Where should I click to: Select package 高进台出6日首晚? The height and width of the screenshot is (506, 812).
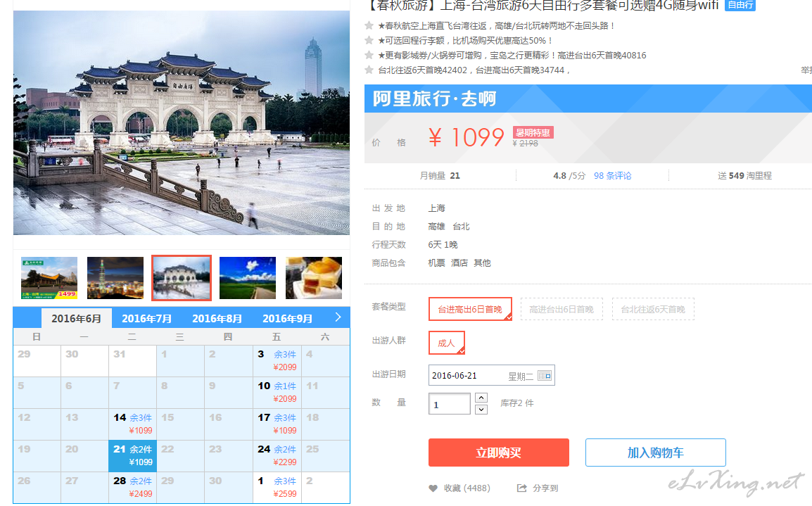click(562, 309)
